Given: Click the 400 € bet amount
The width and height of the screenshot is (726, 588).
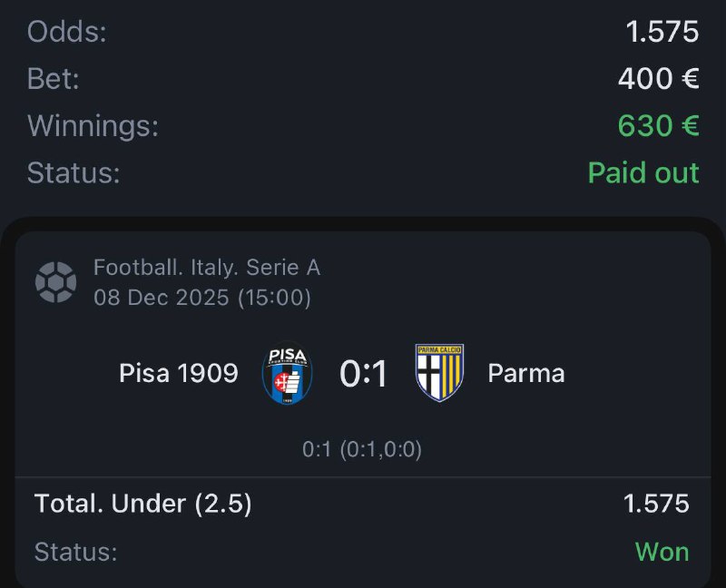Looking at the screenshot, I should (658, 79).
